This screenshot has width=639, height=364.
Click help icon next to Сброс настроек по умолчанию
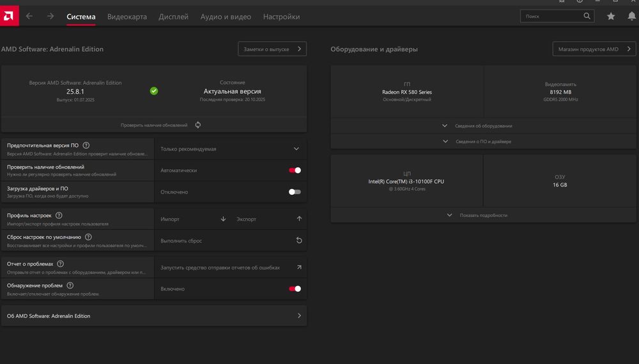tap(88, 237)
